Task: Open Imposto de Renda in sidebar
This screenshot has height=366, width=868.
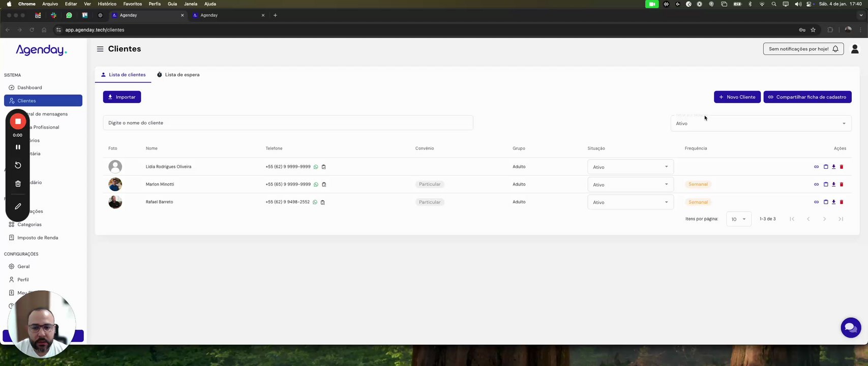Action: (x=43, y=237)
